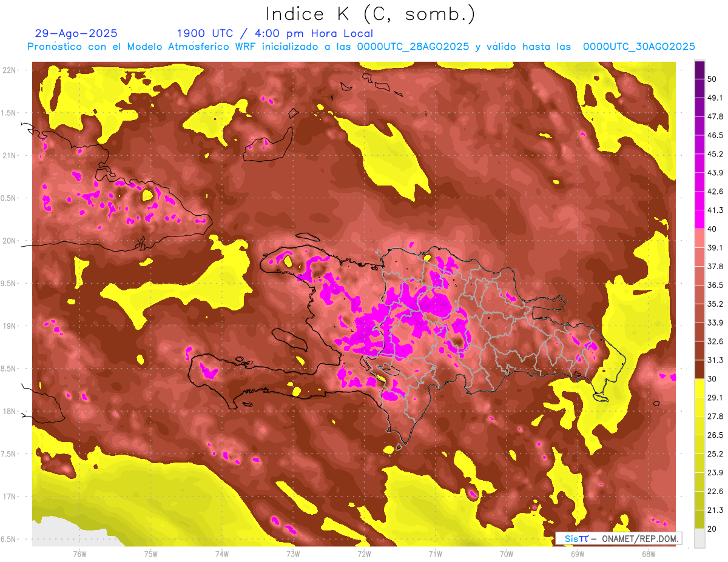This screenshot has height=562, width=728.
Task: Click the magenta legend band above 40
Action: coord(699,219)
